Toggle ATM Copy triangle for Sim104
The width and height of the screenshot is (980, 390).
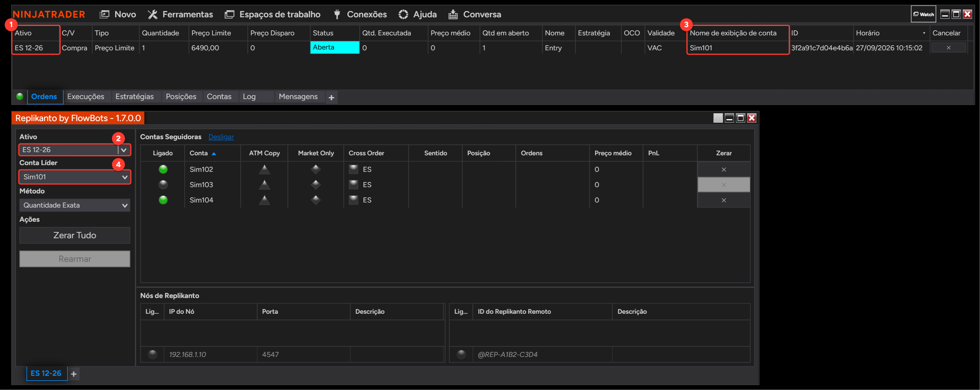264,200
